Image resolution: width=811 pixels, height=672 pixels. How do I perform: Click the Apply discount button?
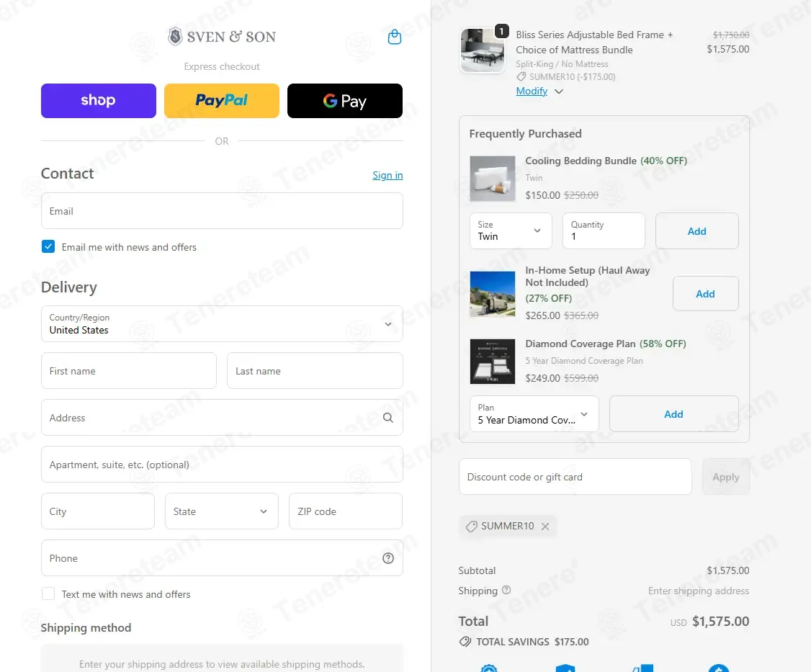726,477
